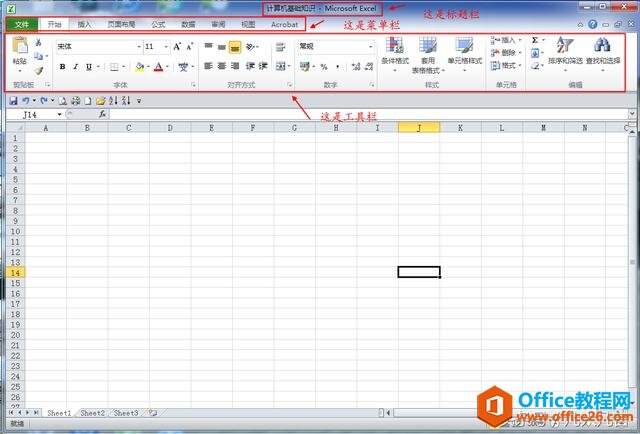This screenshot has height=434, width=640.
Task: Select the Sheet3 worksheet tab
Action: (126, 413)
